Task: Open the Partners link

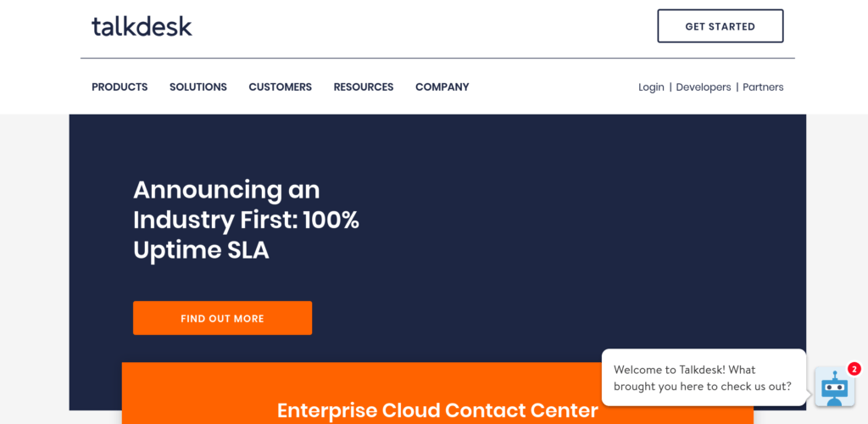Action: tap(763, 86)
